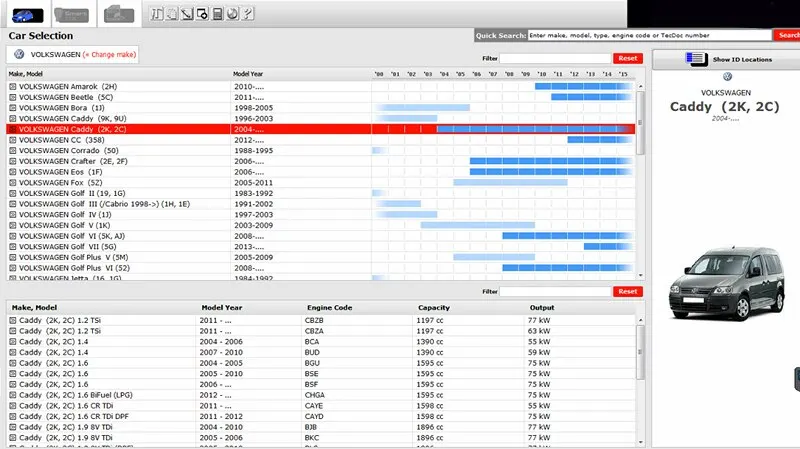Screen dimensions: 800x449
Task: Sort engines by the Output header
Action: tap(542, 308)
